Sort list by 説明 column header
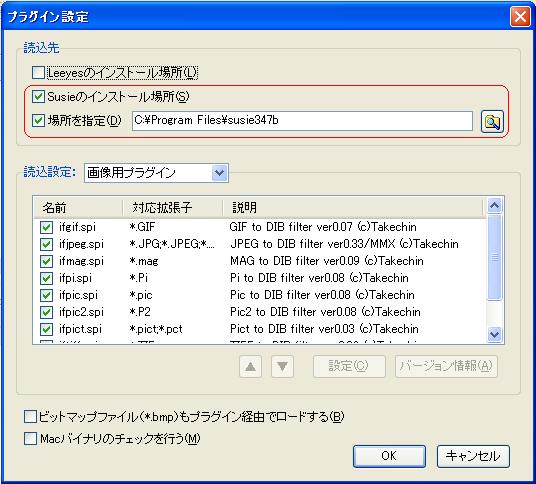This screenshot has width=536, height=484. tap(352, 207)
